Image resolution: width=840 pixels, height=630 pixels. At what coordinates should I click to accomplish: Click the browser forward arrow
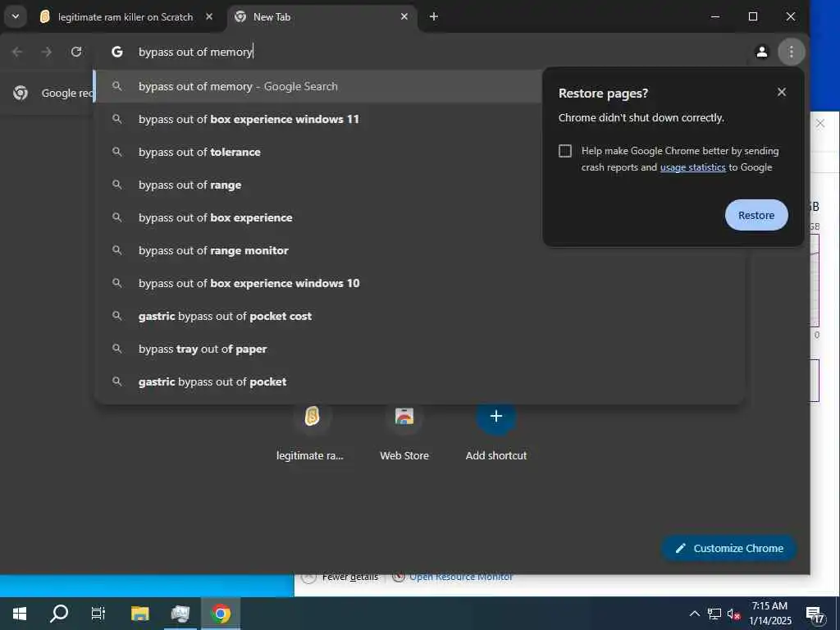tap(47, 52)
